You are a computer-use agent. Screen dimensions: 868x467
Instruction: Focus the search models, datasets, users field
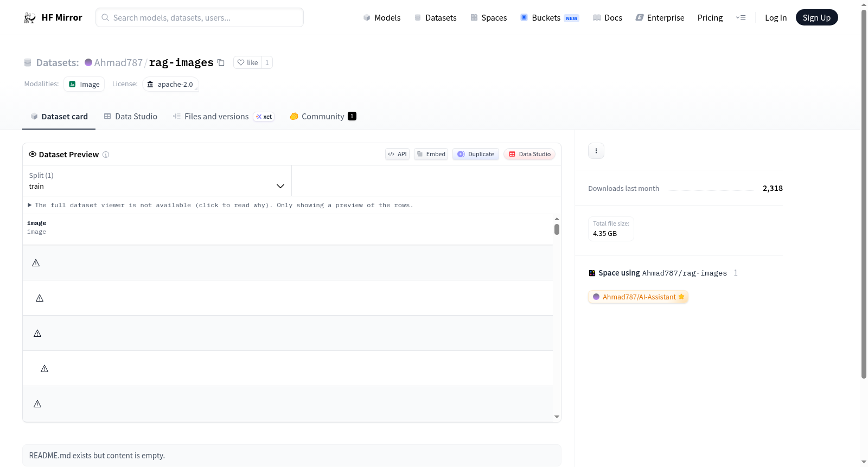(200, 17)
